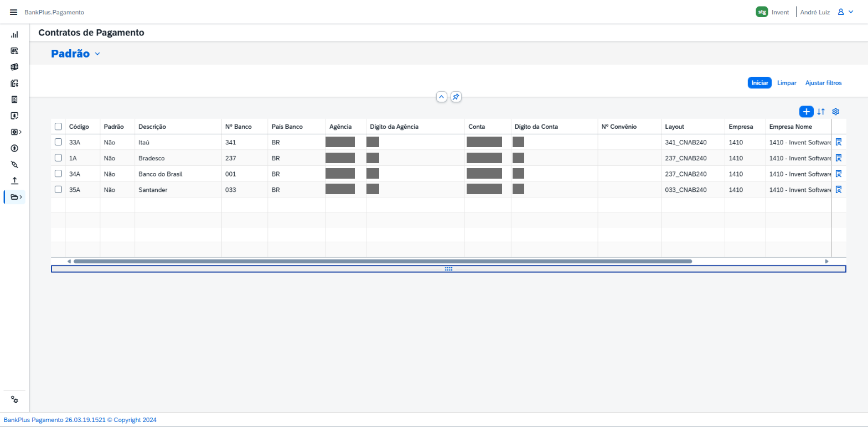Open the upload icon in the sidebar
This screenshot has width=868, height=427.
pyautogui.click(x=14, y=180)
